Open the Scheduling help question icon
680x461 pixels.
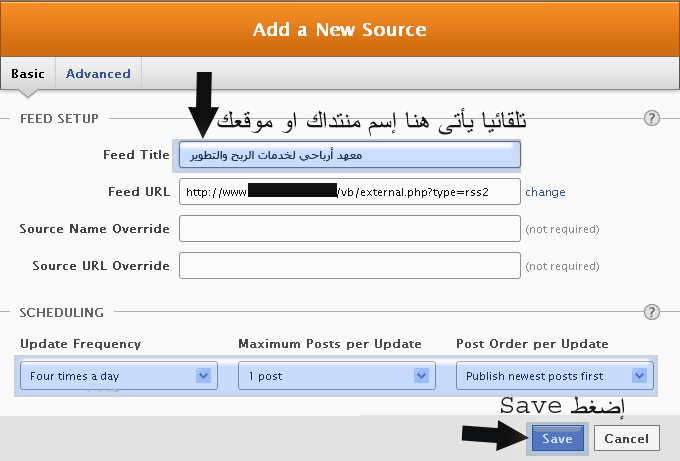(652, 312)
